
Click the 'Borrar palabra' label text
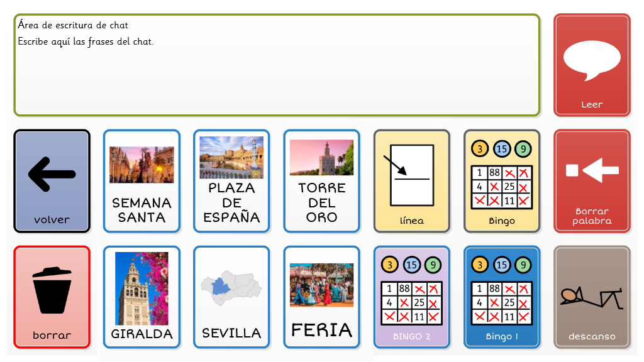coord(592,216)
